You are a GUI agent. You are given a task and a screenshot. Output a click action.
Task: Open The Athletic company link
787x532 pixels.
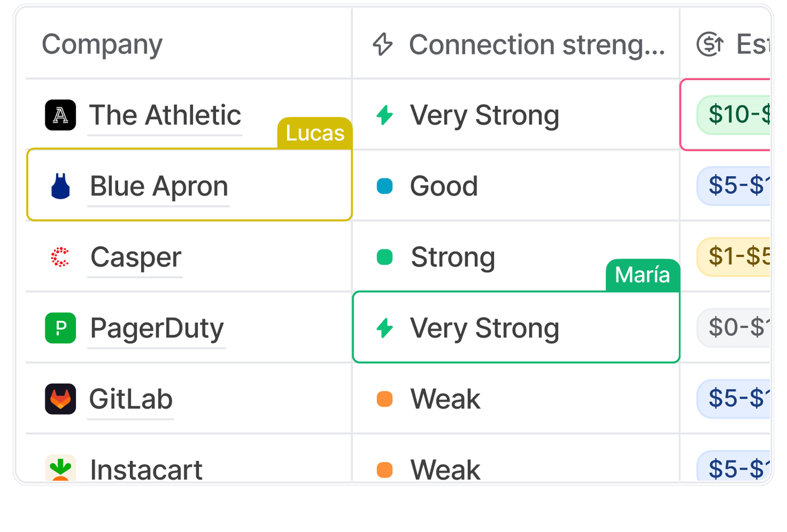(x=165, y=115)
